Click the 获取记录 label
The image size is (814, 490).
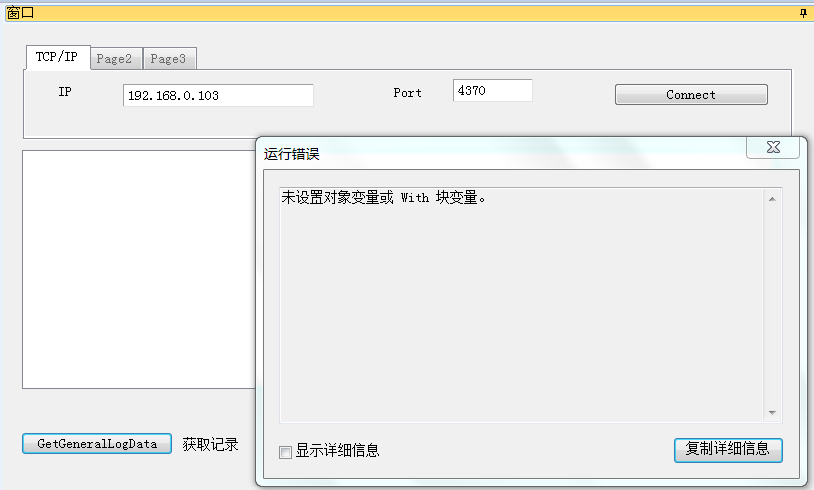pyautogui.click(x=211, y=444)
